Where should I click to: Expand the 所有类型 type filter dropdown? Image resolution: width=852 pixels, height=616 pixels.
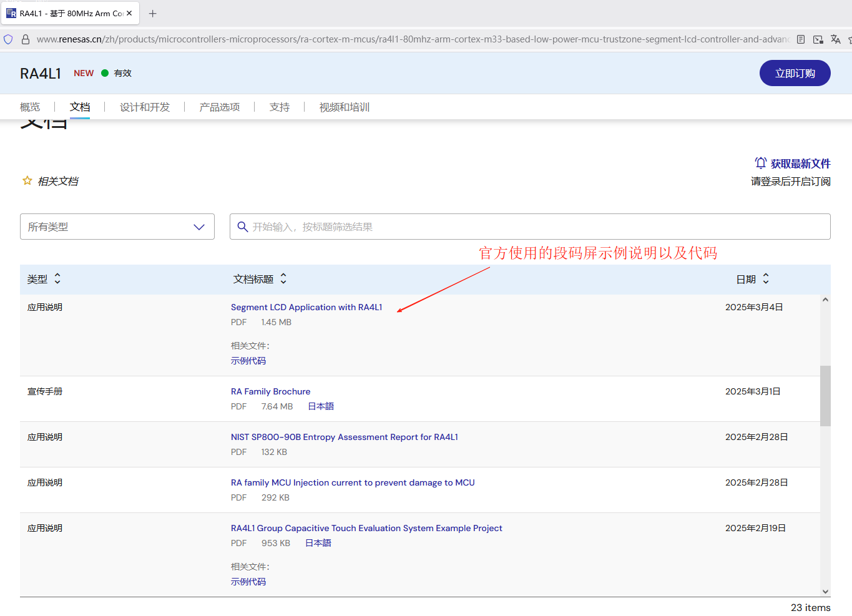(x=117, y=227)
